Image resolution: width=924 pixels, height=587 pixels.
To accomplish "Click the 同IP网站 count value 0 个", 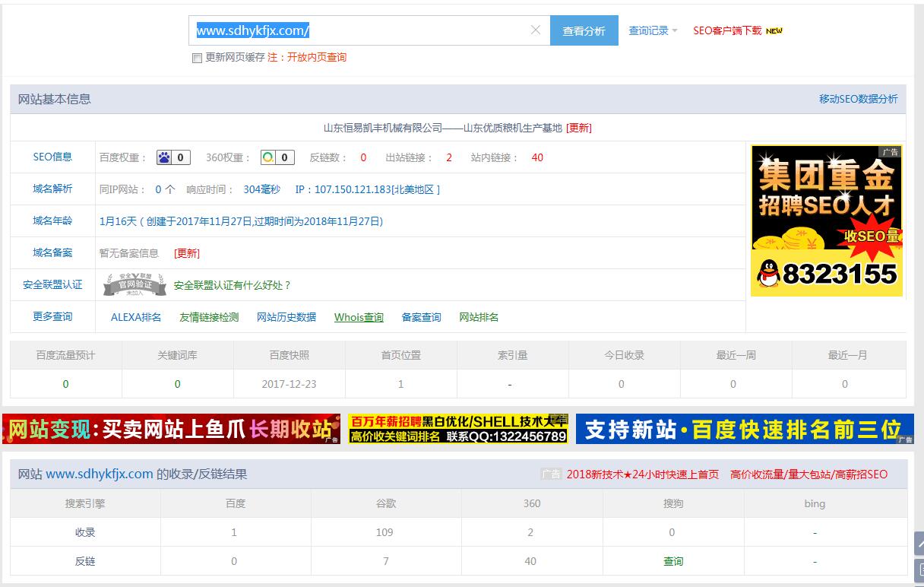I will click(165, 189).
